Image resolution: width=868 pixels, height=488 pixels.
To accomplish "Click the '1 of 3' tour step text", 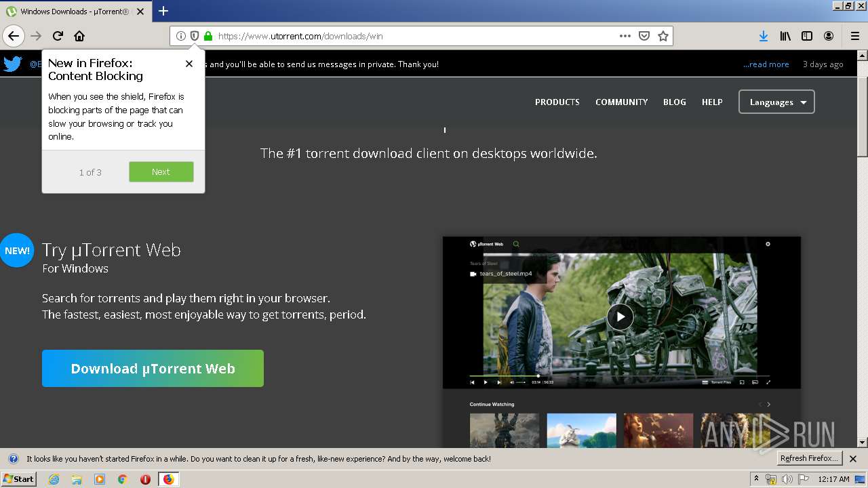I will click(90, 172).
